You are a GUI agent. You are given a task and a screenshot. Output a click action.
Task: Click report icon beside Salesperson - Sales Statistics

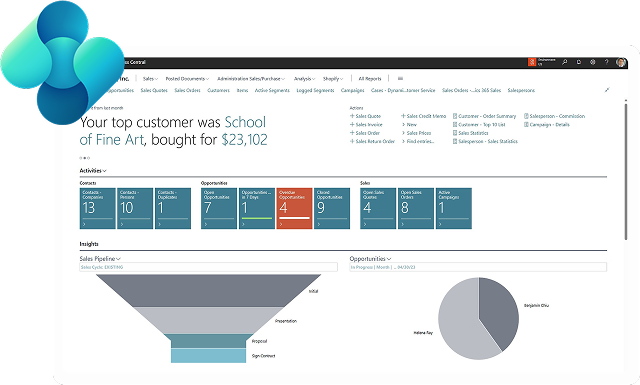click(x=455, y=141)
